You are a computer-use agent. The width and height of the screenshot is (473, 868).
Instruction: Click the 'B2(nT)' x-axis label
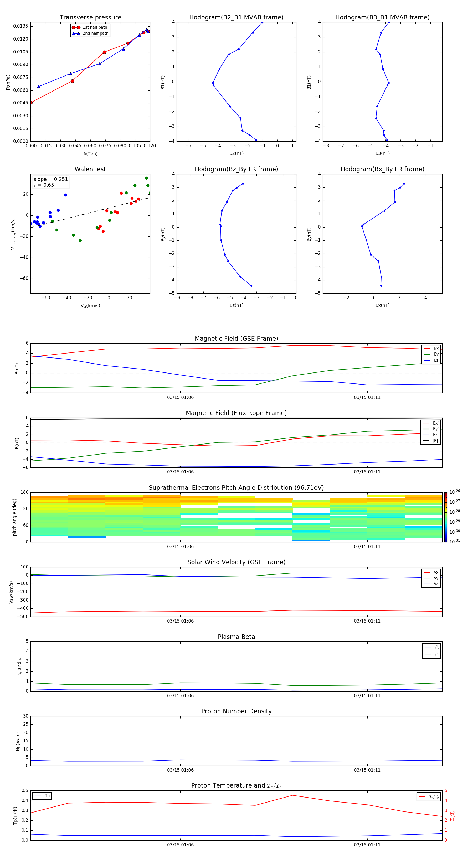[236, 153]
